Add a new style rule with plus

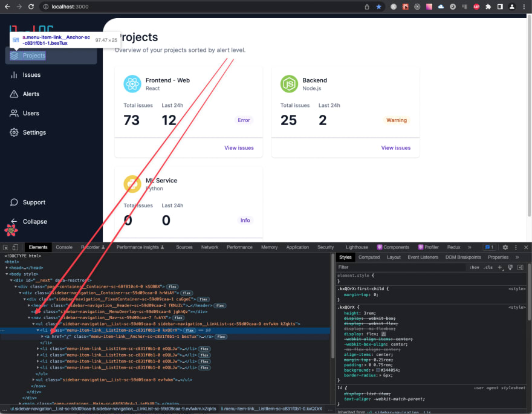pyautogui.click(x=500, y=268)
